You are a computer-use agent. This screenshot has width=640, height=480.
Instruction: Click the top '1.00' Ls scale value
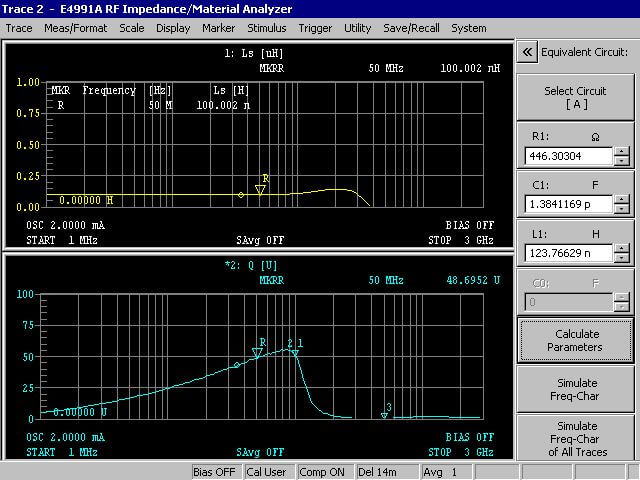pos(28,82)
